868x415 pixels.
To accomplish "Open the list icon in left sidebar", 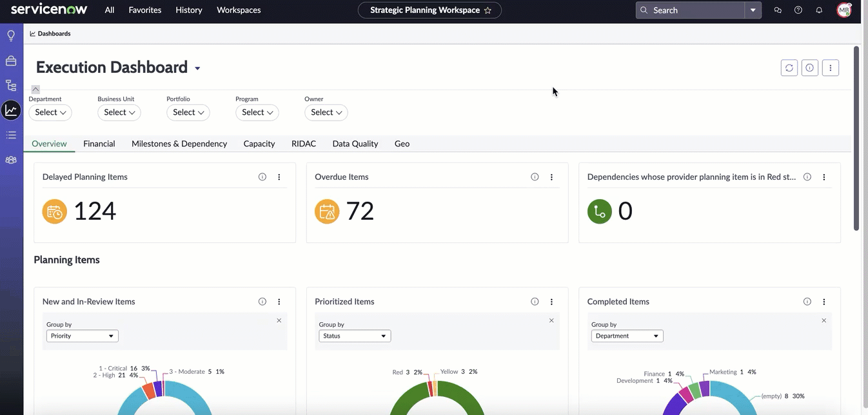I will coord(11,135).
